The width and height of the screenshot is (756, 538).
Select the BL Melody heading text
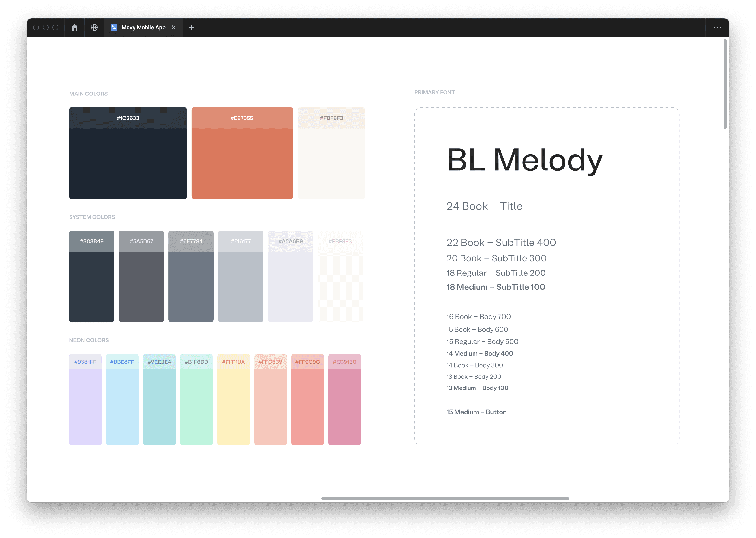pos(525,160)
